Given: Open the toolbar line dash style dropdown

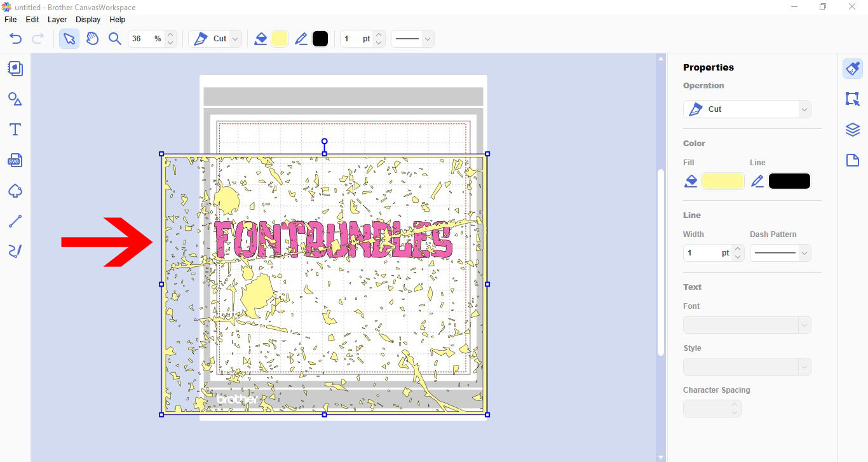Looking at the screenshot, I should pos(412,39).
